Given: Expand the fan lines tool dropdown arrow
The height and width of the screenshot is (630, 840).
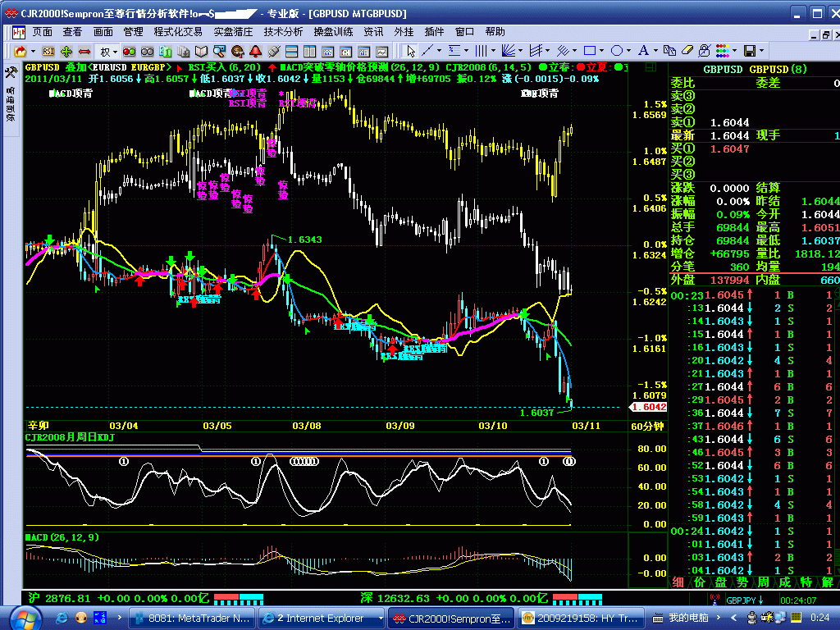Looking at the screenshot, I should (520, 51).
